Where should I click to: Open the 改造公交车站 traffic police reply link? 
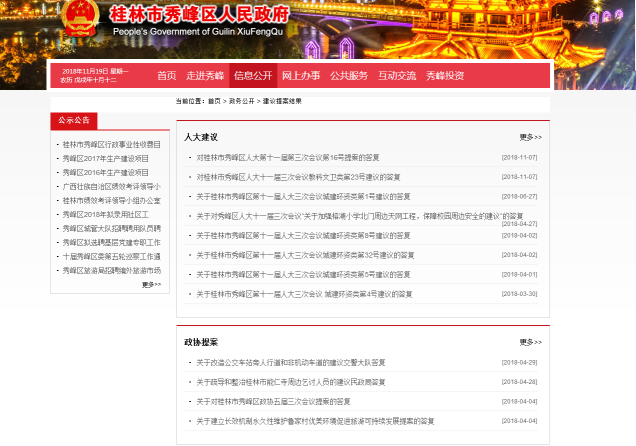pyautogui.click(x=290, y=362)
